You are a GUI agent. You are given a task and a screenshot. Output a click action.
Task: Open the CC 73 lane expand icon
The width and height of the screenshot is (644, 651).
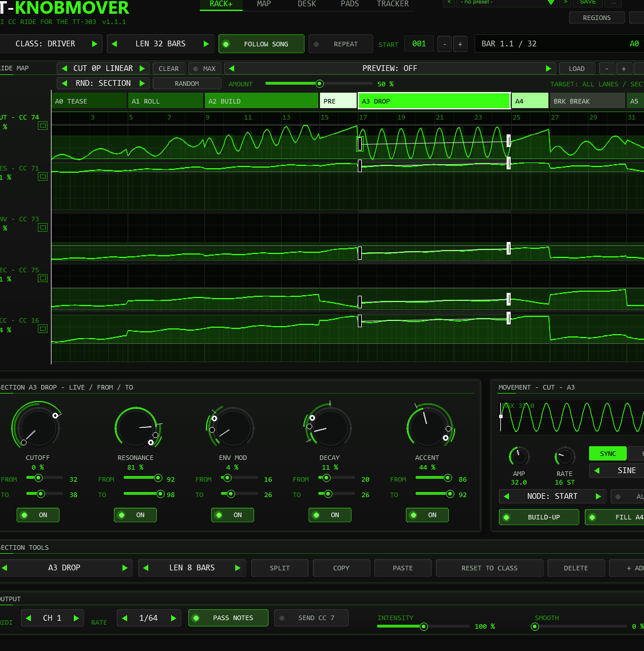tap(43, 228)
